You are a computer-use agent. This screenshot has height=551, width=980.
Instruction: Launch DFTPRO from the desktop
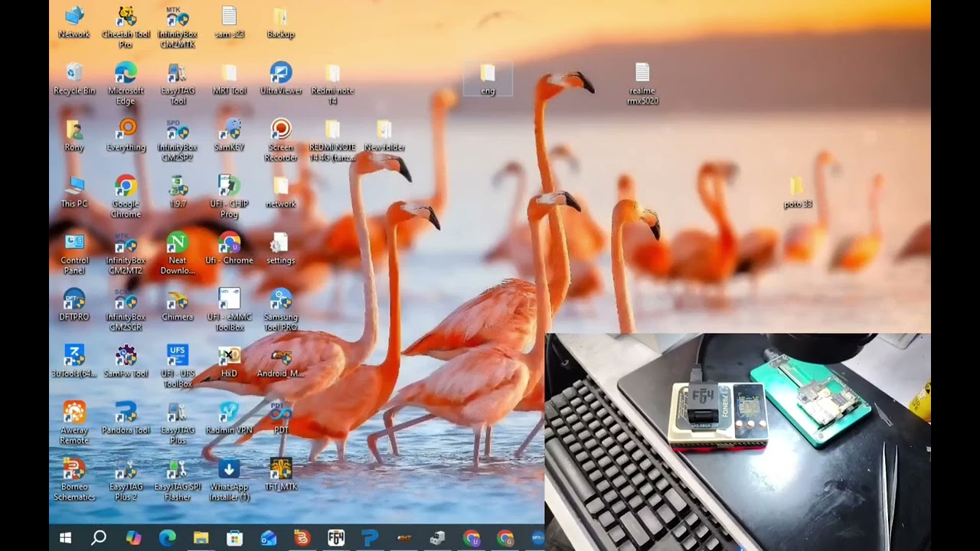pyautogui.click(x=74, y=305)
